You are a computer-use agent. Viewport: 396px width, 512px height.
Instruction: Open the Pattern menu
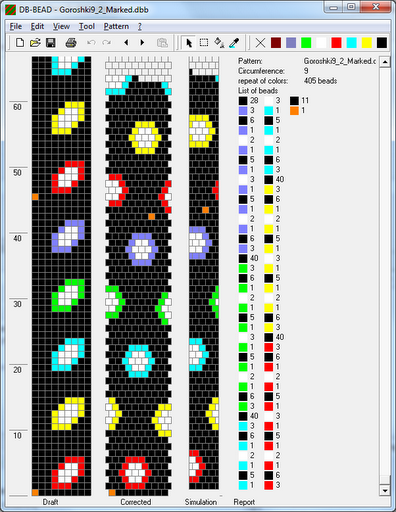pos(116,26)
